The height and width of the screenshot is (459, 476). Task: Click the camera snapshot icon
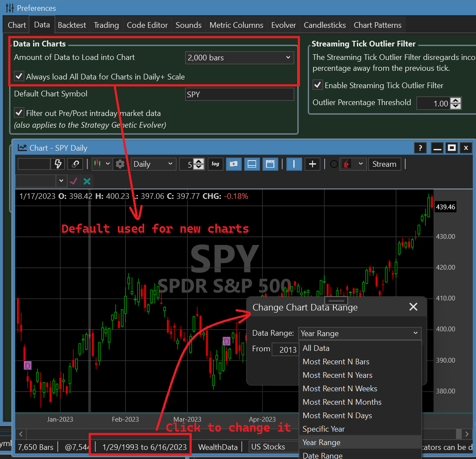(234, 164)
